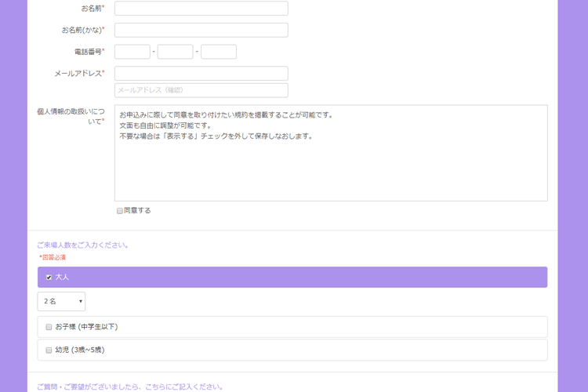
Task: Click the お名前 name input field
Action: click(x=201, y=9)
